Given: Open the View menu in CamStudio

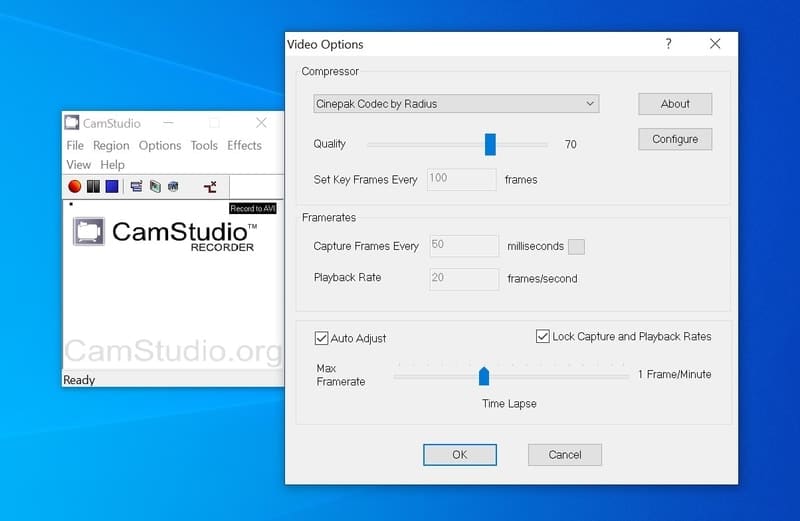Looking at the screenshot, I should (x=79, y=165).
